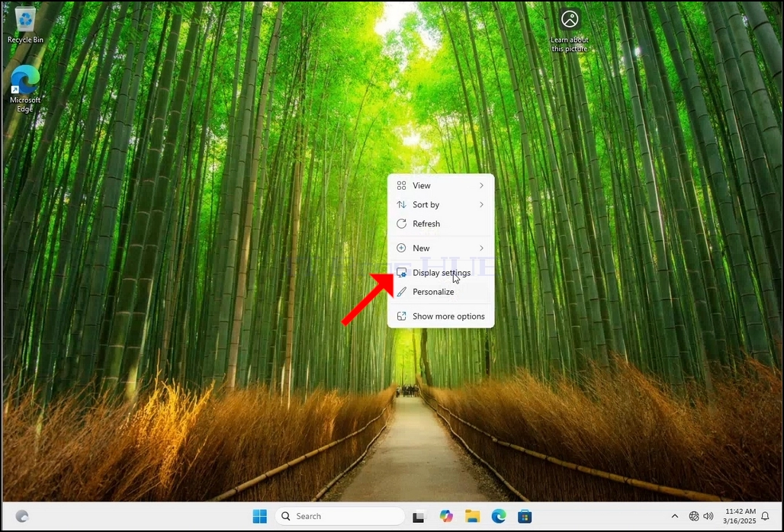Select the Microsoft Edge desktop shortcut
The height and width of the screenshot is (532, 784).
click(x=25, y=89)
